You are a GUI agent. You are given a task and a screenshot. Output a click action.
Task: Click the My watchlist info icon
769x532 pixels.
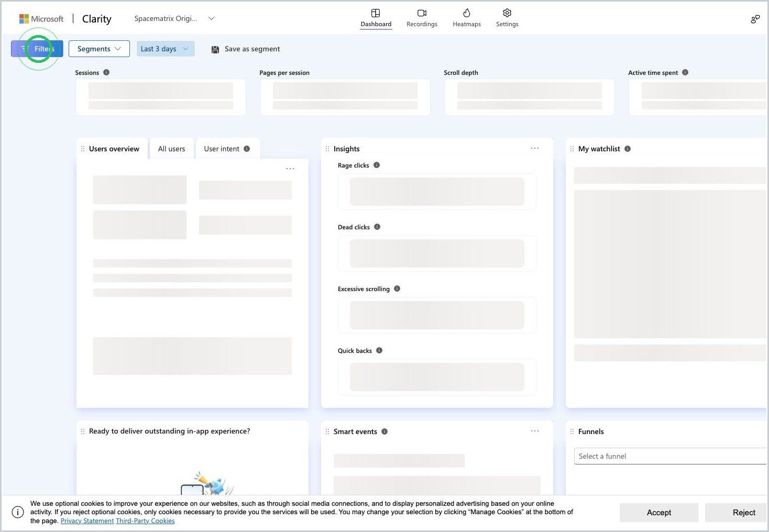point(628,149)
